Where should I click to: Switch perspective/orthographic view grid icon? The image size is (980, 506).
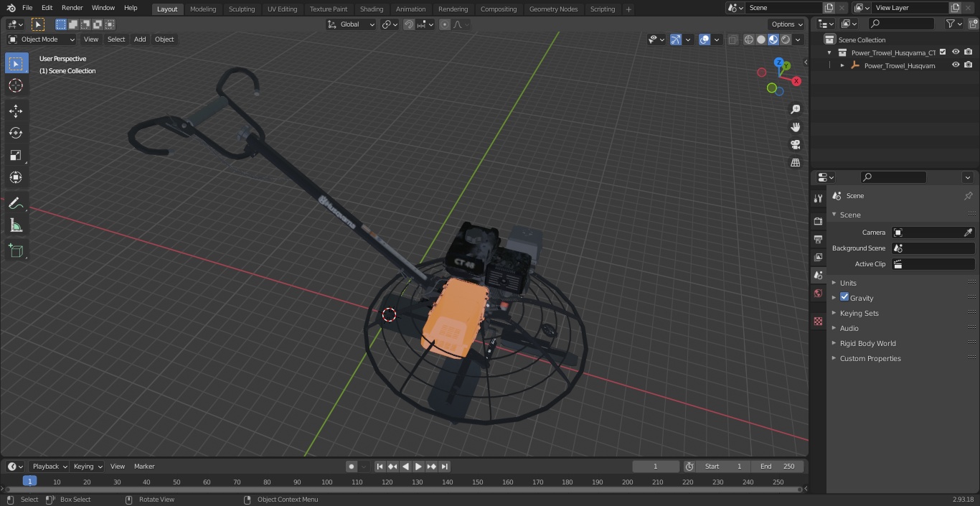click(796, 162)
